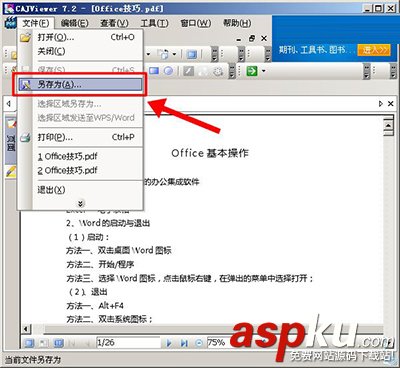Switch to single page layout icon
Screen dimensions: 400x368
tap(30, 343)
